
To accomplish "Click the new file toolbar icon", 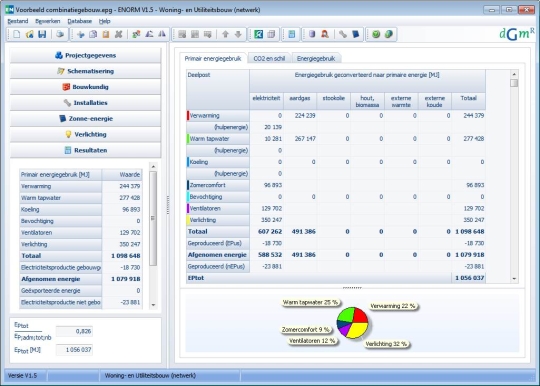I will tap(17, 34).
